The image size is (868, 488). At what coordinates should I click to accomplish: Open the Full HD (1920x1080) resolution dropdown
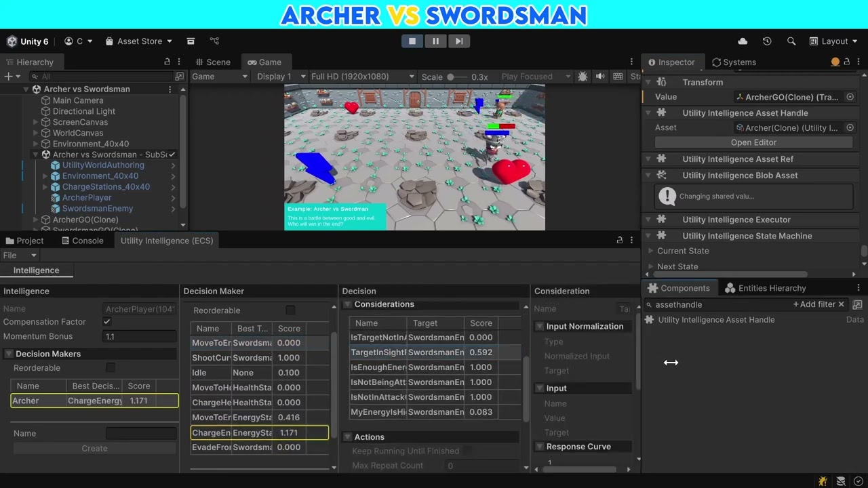(359, 77)
